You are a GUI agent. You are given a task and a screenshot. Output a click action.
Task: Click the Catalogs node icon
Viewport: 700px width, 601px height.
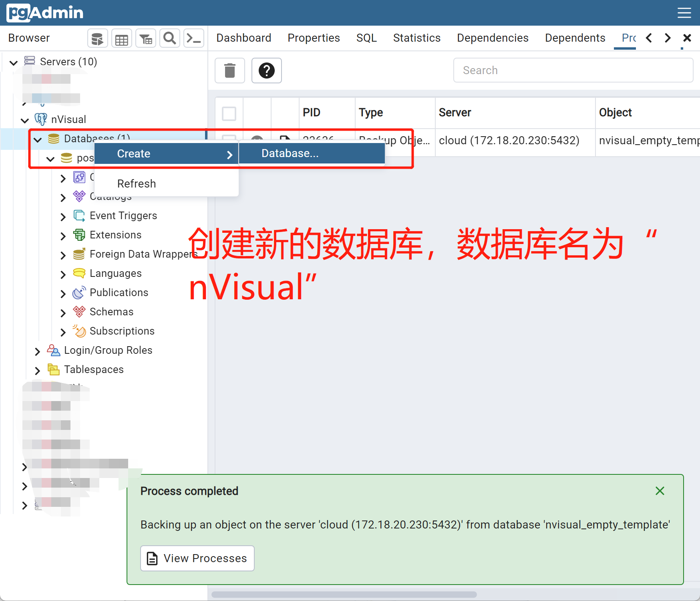click(x=79, y=196)
